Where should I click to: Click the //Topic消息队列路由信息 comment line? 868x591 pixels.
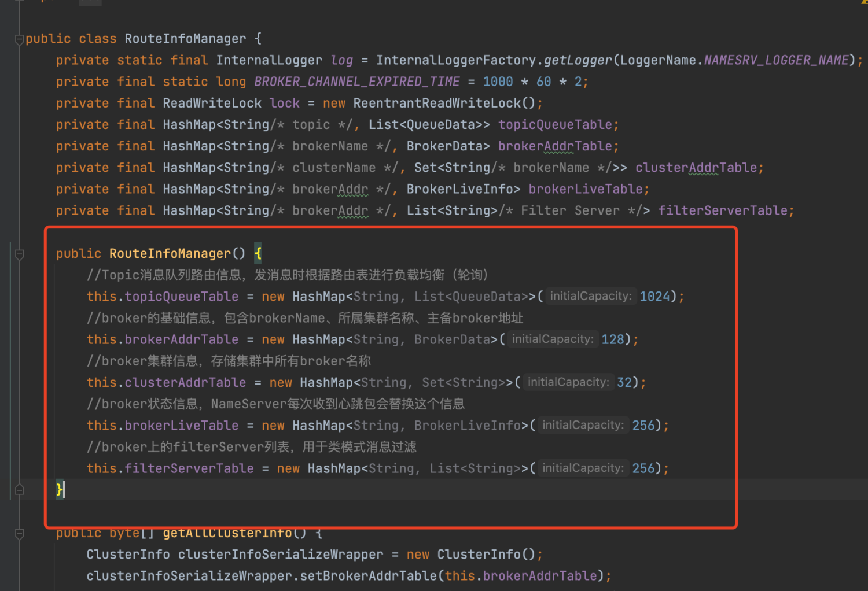coord(287,275)
